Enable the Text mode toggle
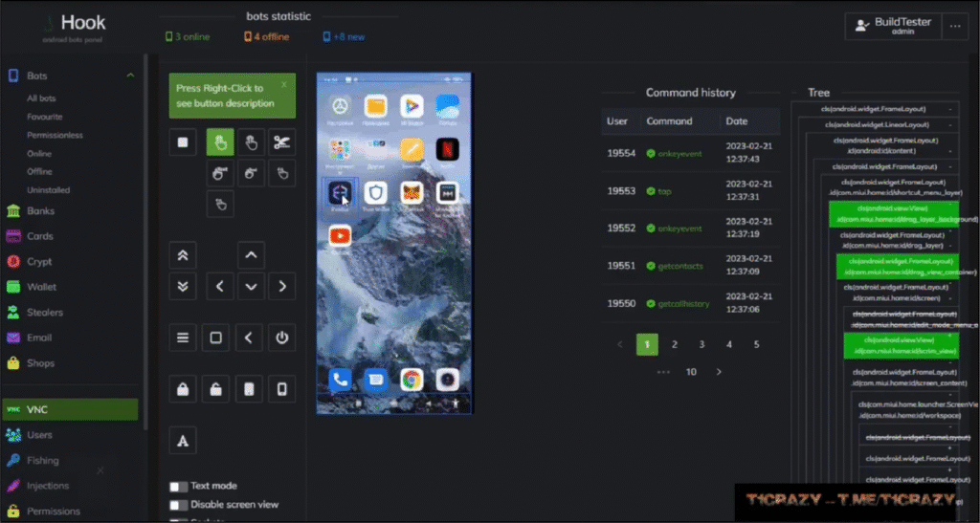Viewport: 980px width, 523px height. click(178, 486)
